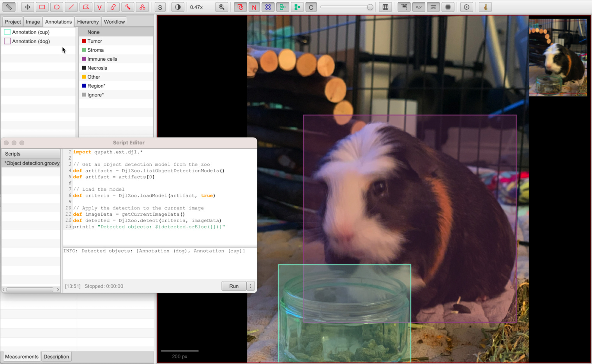The width and height of the screenshot is (592, 364).
Task: Open Object detection.groovy script
Action: [31, 163]
